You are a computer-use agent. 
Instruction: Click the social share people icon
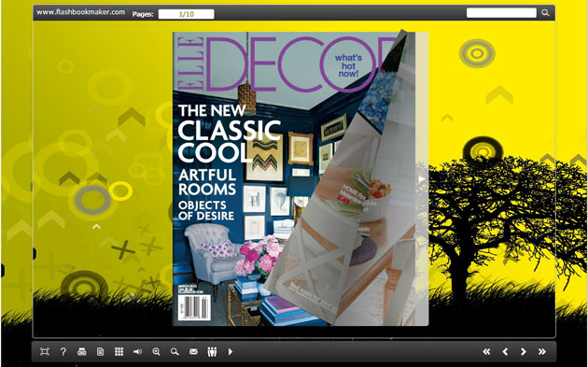[x=212, y=352]
